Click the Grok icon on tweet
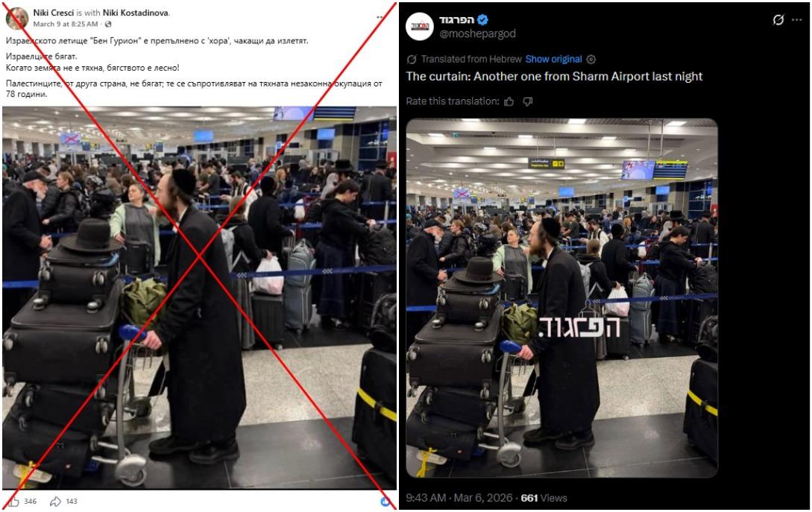This screenshot has width=812, height=512. click(778, 19)
